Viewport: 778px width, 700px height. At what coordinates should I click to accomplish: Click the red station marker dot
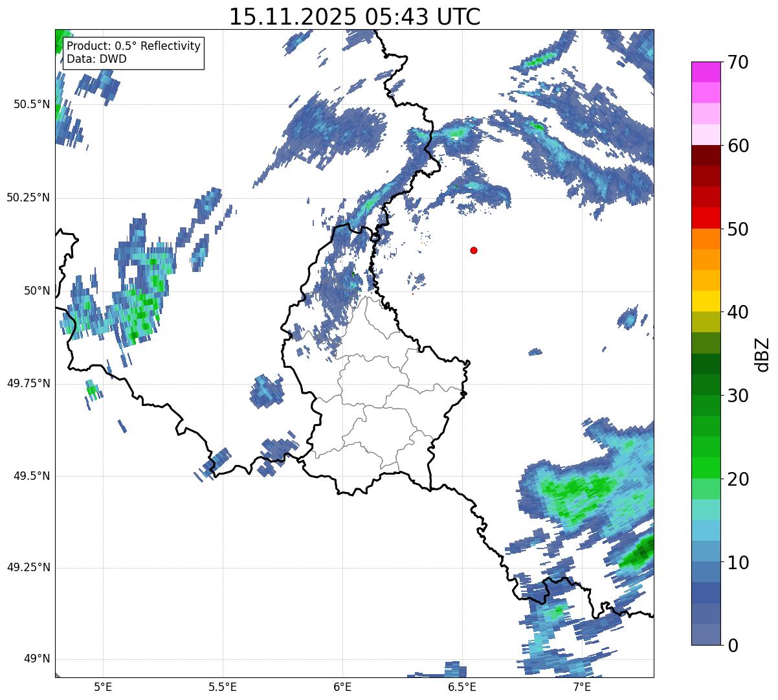coord(474,250)
